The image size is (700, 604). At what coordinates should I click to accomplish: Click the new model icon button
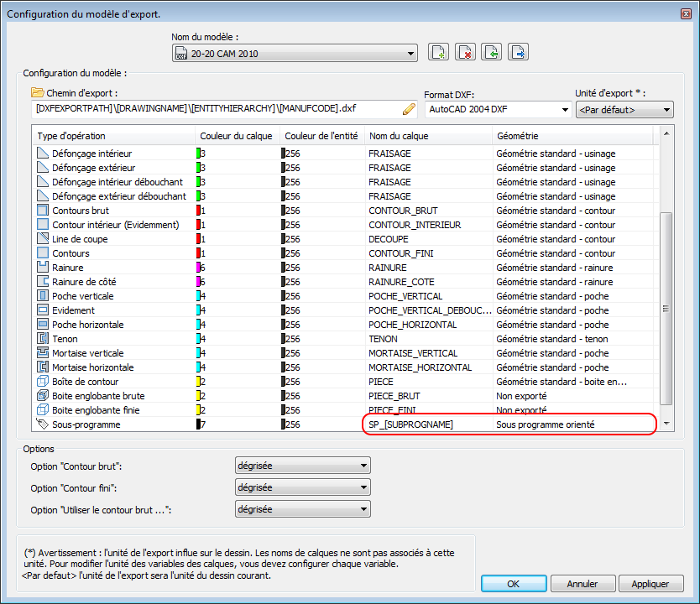coord(438,53)
